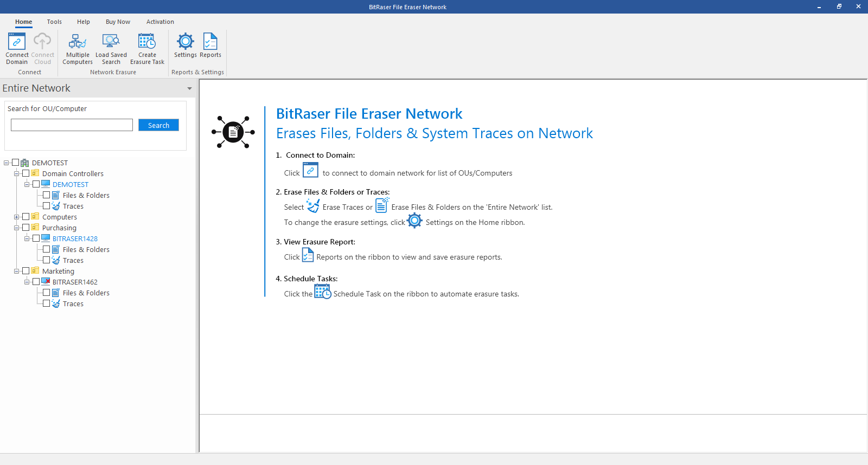Select the BITRASER1462 computer label
The height and width of the screenshot is (465, 868).
[75, 282]
